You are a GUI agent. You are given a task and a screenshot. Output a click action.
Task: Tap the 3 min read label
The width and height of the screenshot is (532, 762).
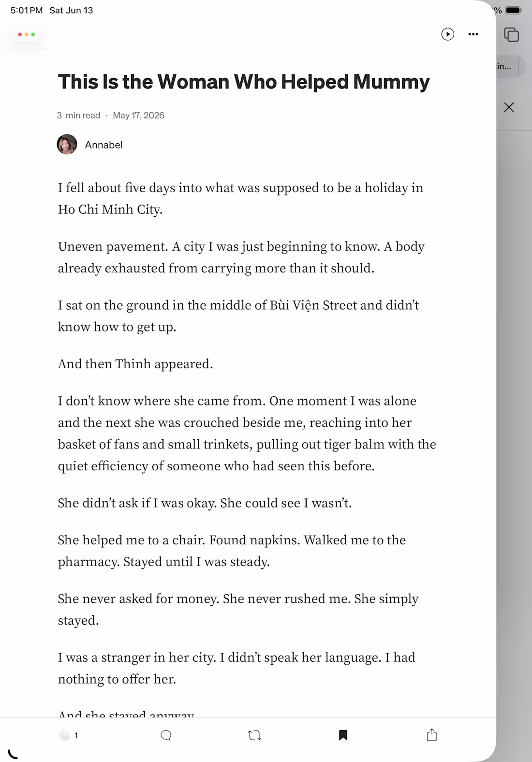click(78, 115)
